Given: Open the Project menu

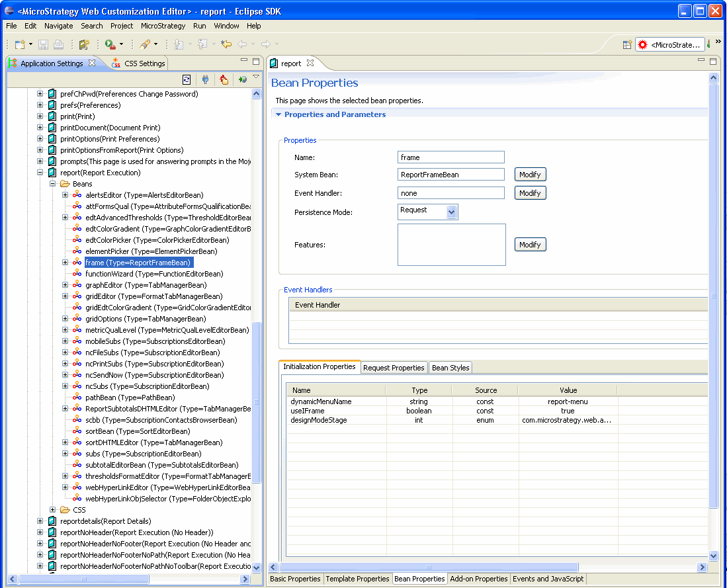Looking at the screenshot, I should point(122,26).
